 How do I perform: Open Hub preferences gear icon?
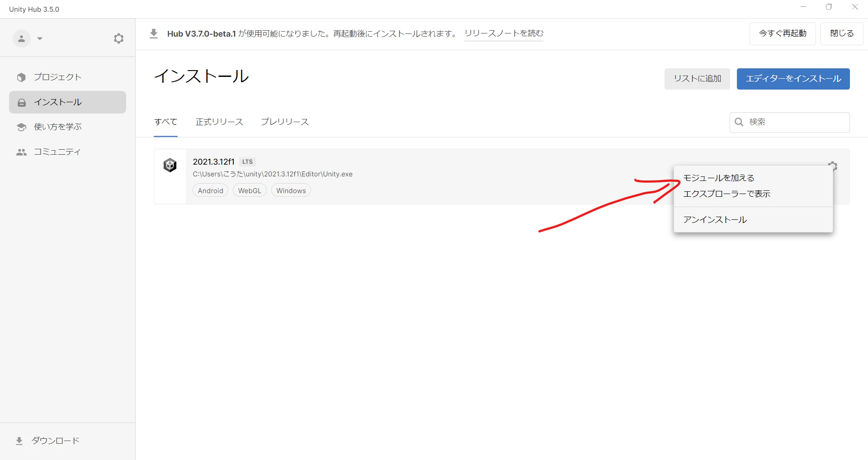(118, 38)
